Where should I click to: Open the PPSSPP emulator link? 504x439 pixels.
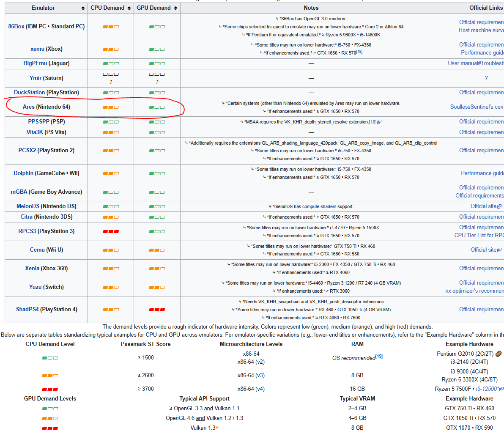pos(38,121)
